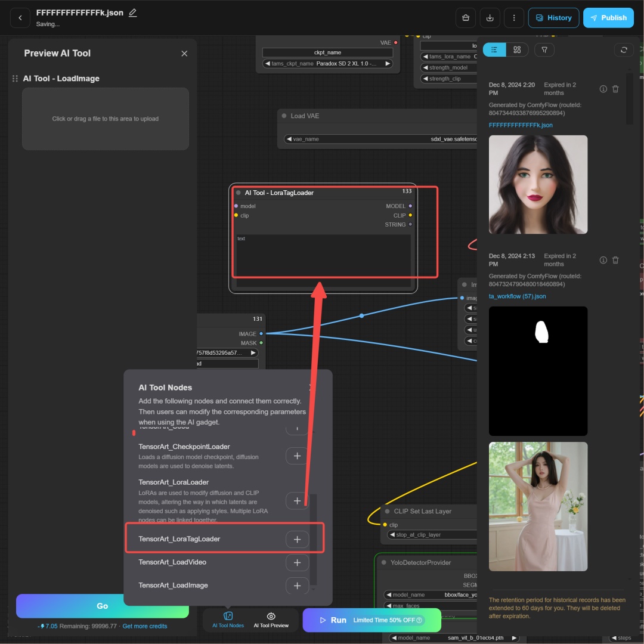Open the three-dot more options menu
Screen dimensions: 644x644
(513, 18)
